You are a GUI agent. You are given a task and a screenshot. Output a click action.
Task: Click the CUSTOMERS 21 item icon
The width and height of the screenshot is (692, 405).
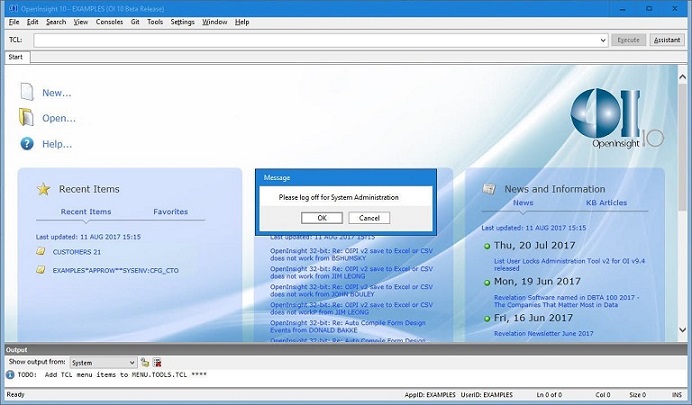[x=41, y=251]
